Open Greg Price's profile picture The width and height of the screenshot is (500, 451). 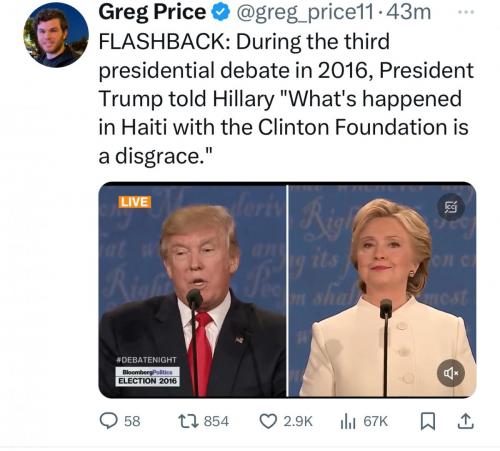[56, 35]
